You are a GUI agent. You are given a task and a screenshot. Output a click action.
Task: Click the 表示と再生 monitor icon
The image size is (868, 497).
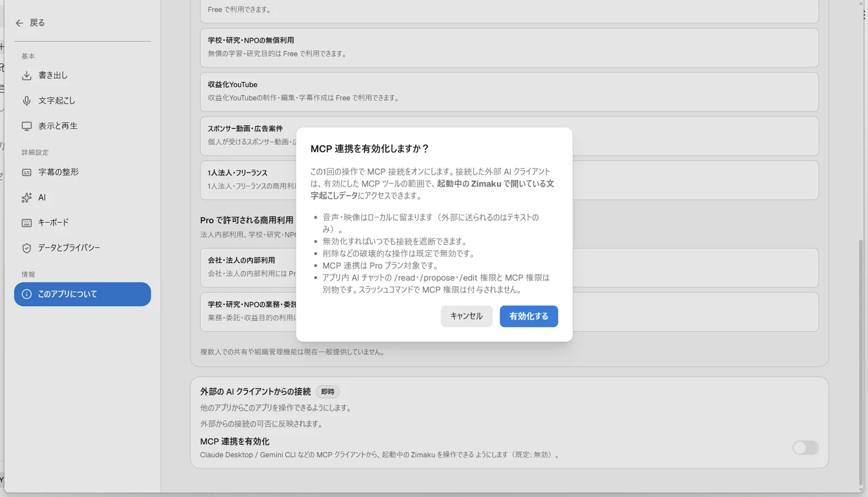pyautogui.click(x=27, y=126)
